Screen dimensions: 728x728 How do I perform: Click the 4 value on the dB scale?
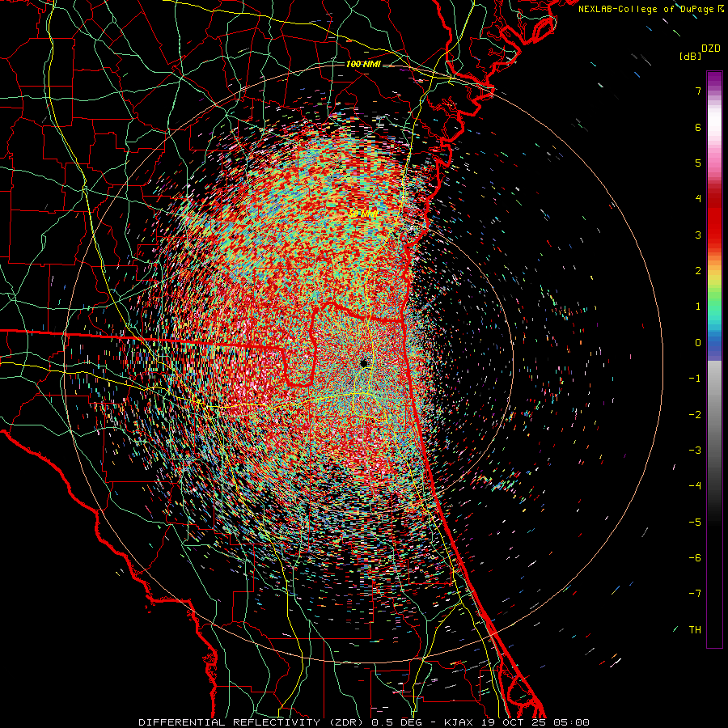[x=698, y=199]
